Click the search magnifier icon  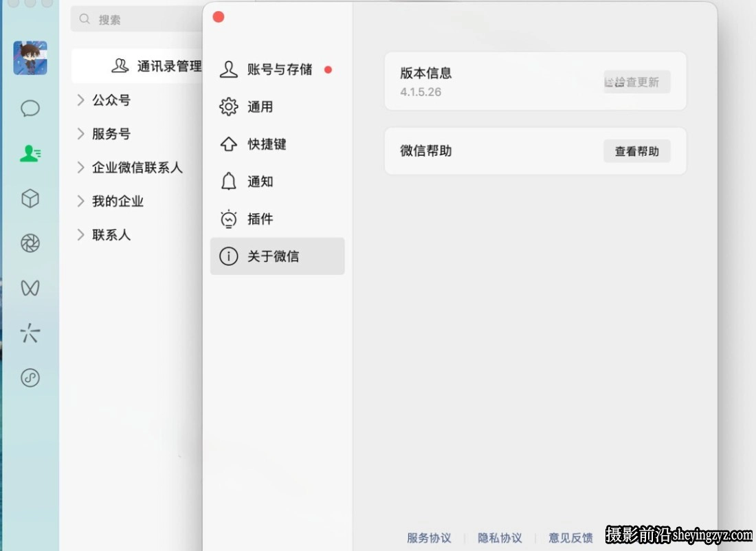point(85,19)
